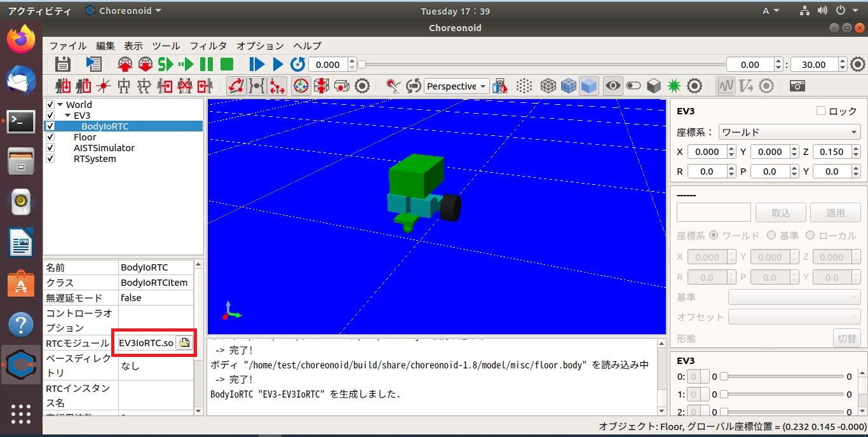Click the red collision arrows icon
This screenshot has width=868, height=437.
(x=322, y=86)
